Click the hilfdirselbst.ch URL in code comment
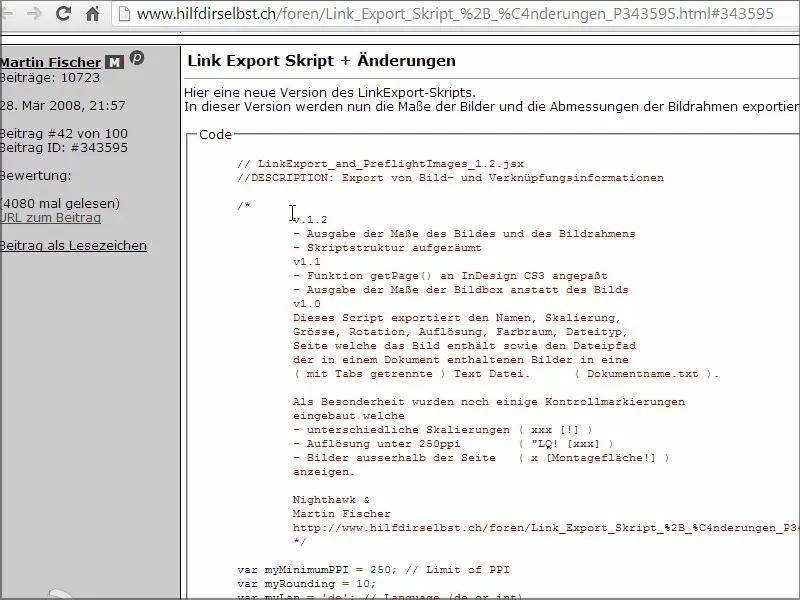Viewport: 800px width, 600px height. (x=546, y=528)
